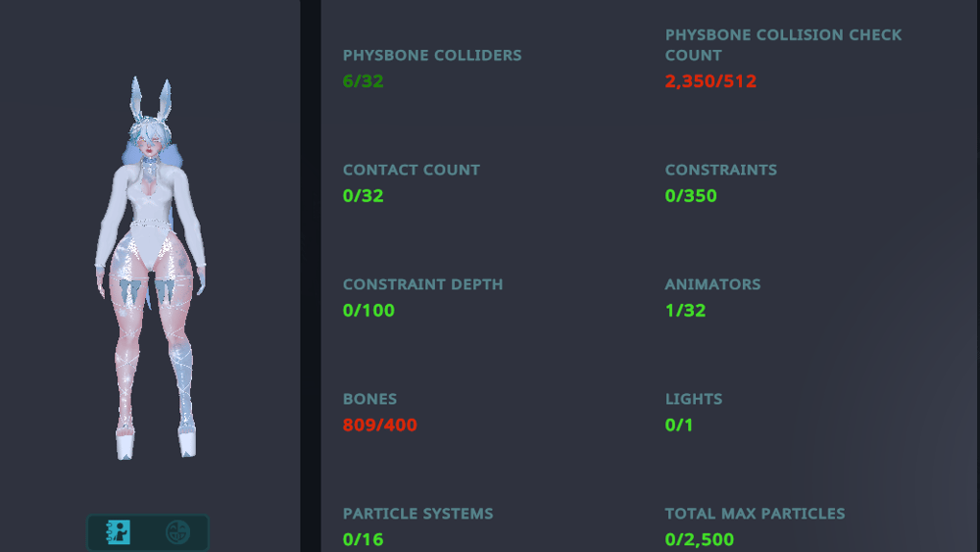
Task: Select the avatar body view icon
Action: (x=119, y=532)
